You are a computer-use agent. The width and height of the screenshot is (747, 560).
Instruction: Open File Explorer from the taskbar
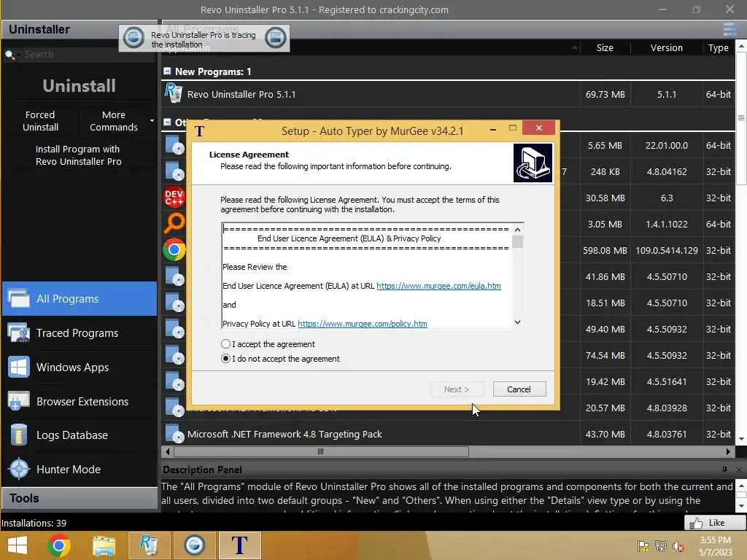[x=104, y=545]
